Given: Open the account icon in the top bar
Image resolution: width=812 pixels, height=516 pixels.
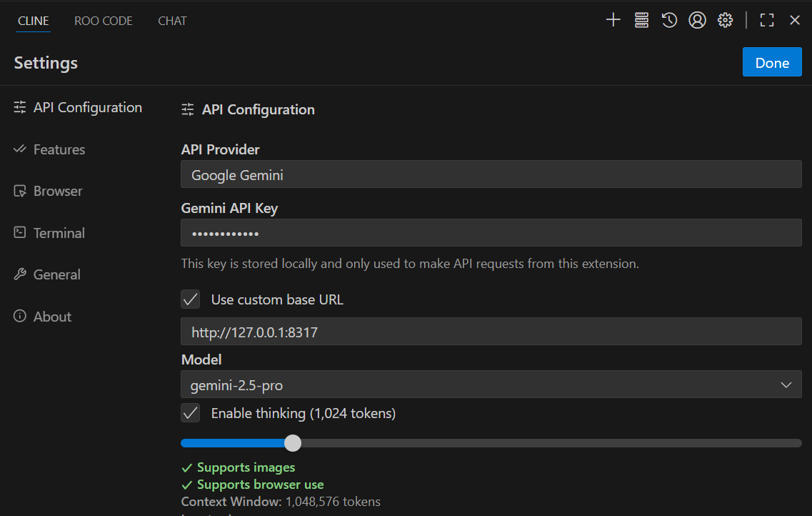Looking at the screenshot, I should (x=697, y=20).
